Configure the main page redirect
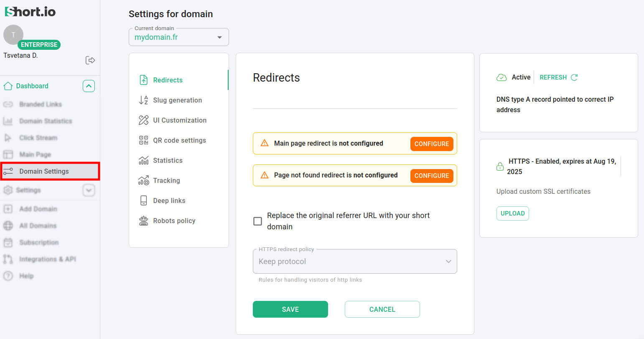644x339 pixels. (x=431, y=144)
